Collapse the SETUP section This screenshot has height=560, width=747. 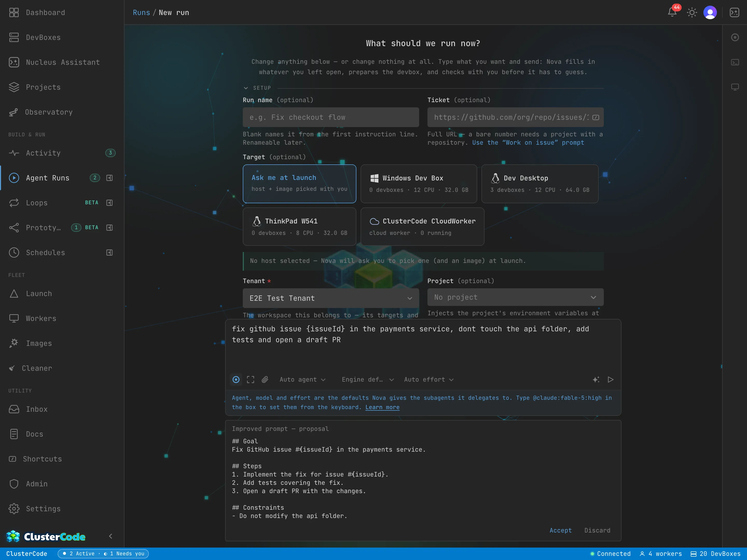257,88
